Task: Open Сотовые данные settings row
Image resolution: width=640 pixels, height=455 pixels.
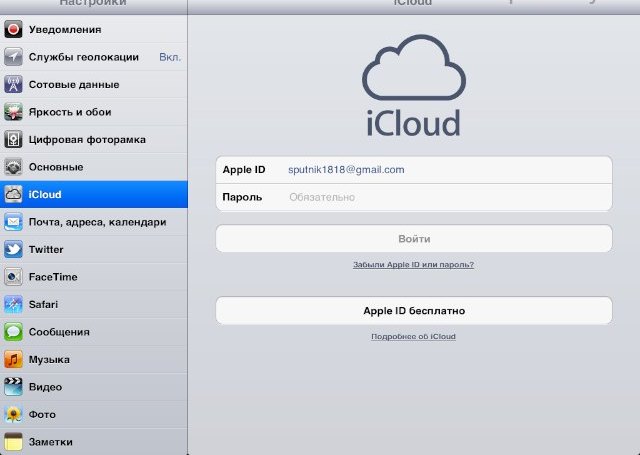Action: [x=93, y=84]
